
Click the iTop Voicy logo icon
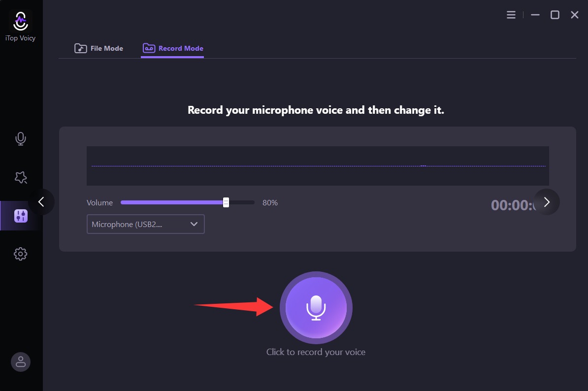coord(21,22)
